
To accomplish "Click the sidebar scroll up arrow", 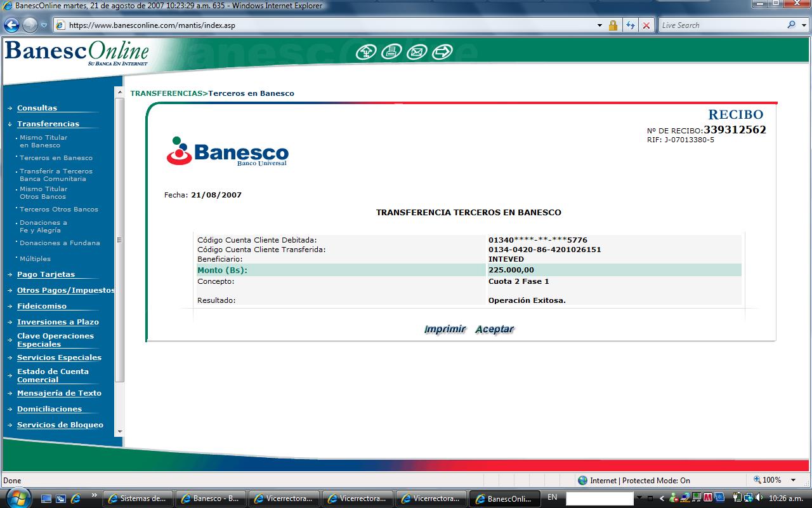I will tap(119, 93).
